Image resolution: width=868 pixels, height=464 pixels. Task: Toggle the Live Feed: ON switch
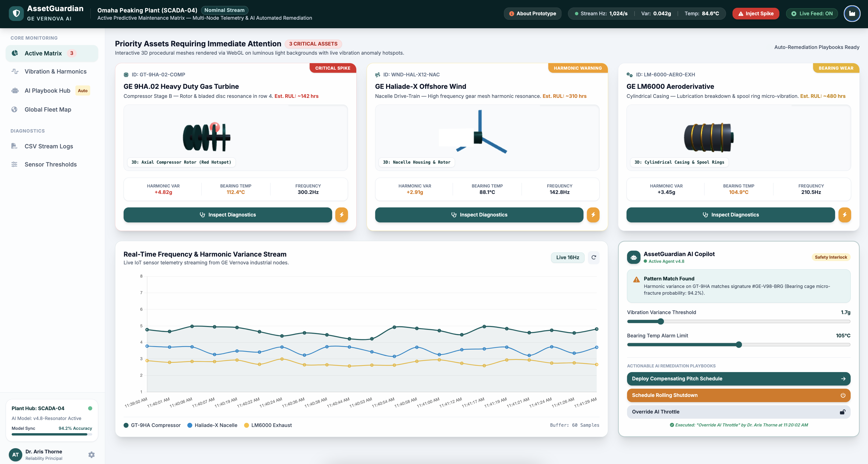pos(812,13)
